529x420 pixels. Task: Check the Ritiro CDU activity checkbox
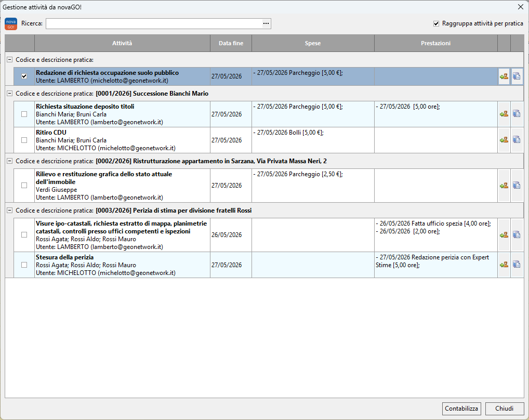[24, 140]
